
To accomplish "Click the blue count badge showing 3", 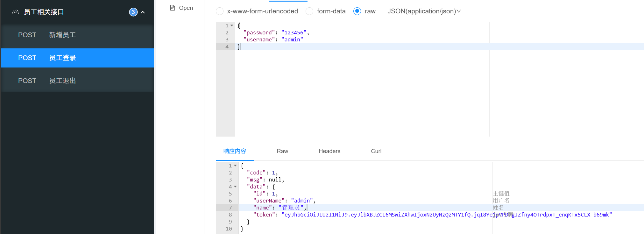I will (133, 12).
